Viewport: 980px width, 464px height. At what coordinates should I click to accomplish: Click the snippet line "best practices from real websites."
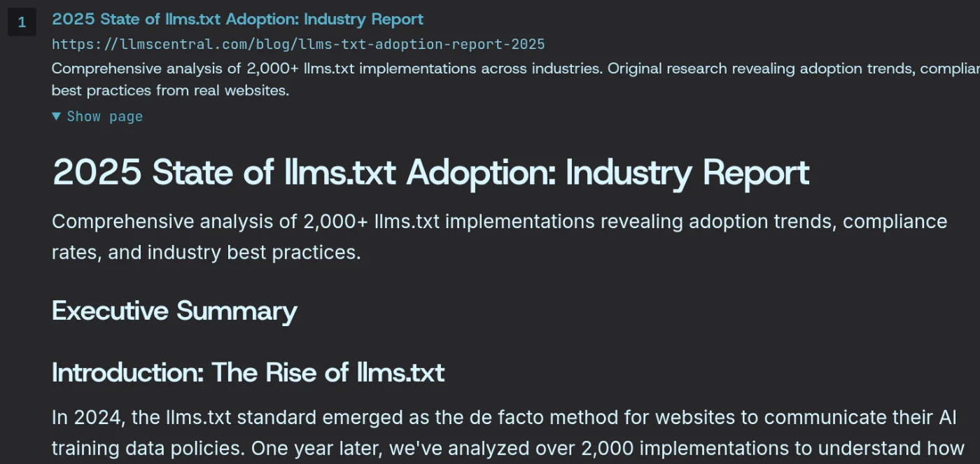pyautogui.click(x=170, y=91)
